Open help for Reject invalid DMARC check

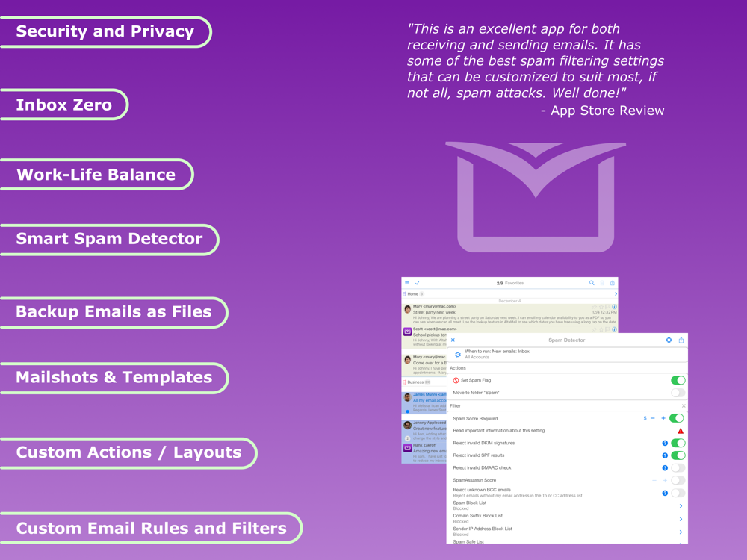665,468
